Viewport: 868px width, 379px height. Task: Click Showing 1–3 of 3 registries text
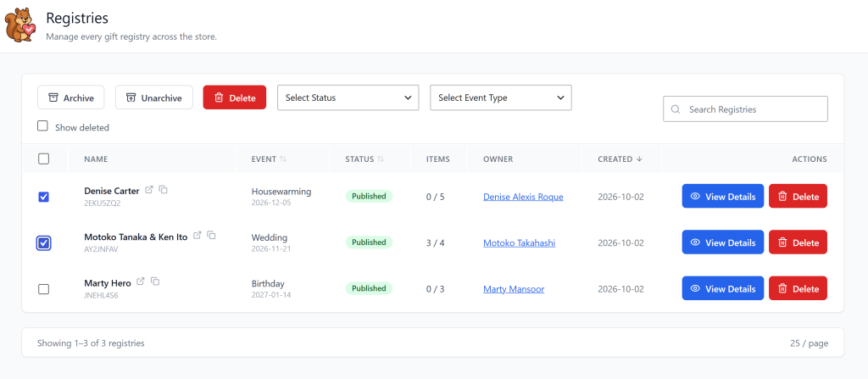point(91,343)
